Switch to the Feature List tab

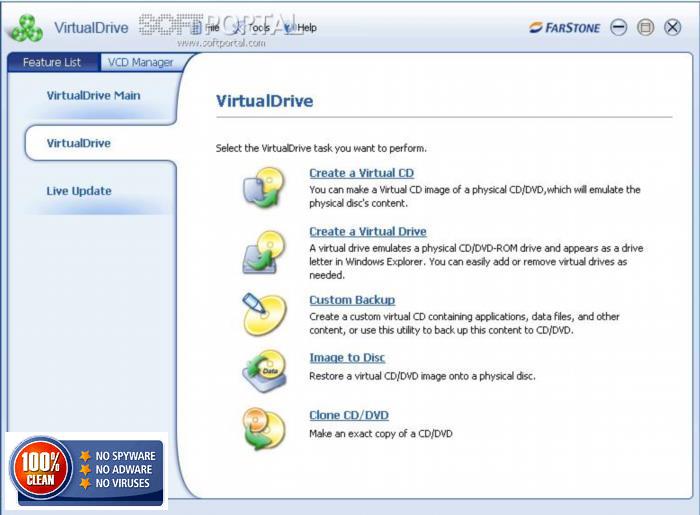click(53, 62)
